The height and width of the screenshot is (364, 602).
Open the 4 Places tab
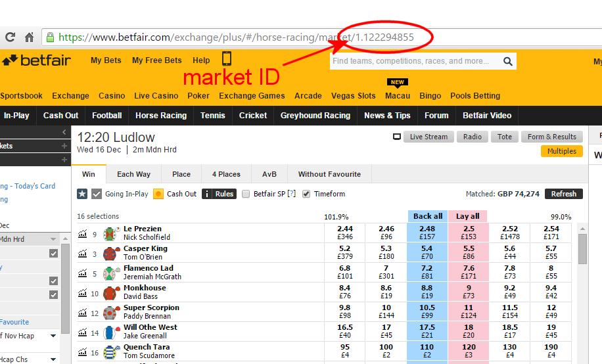(226, 174)
